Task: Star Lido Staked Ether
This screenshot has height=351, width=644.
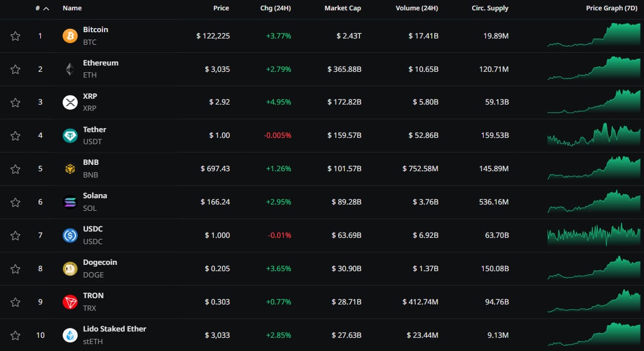Action: pos(15,335)
